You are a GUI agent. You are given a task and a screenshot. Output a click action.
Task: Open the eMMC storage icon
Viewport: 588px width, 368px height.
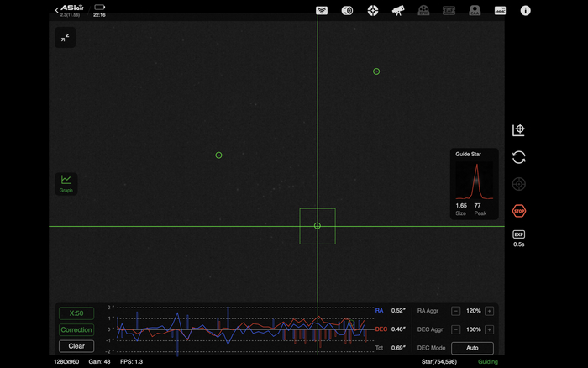(500, 11)
